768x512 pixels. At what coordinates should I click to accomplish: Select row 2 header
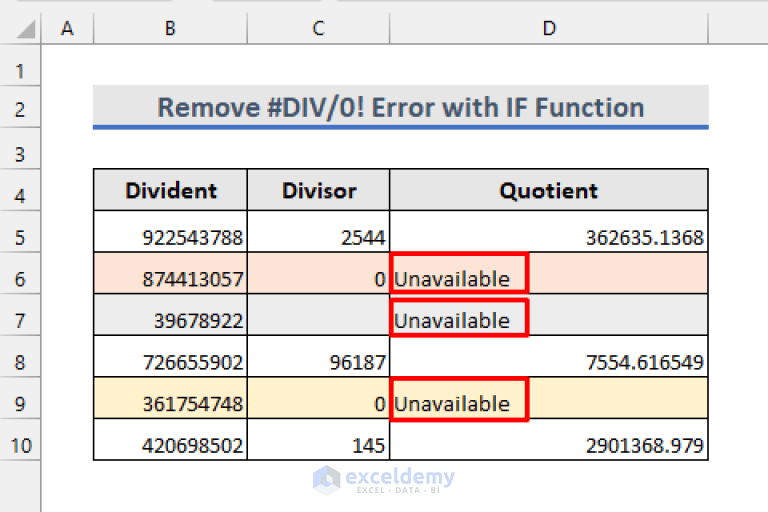20,107
